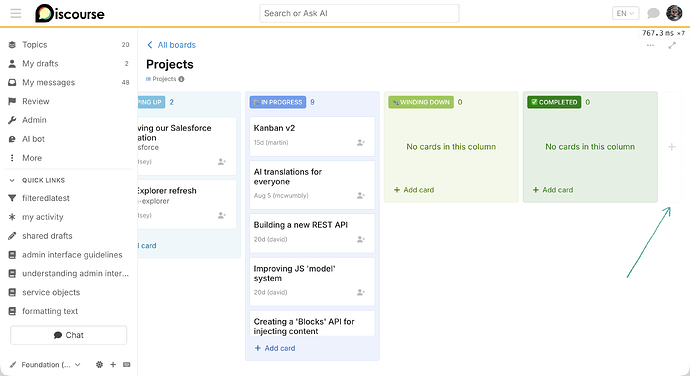
Task: Click the Review flag icon
Action: coord(12,101)
